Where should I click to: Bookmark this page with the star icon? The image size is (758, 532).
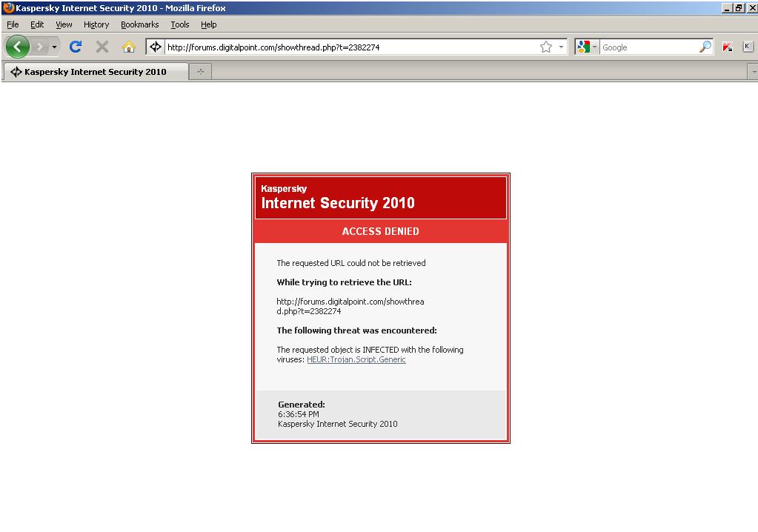546,47
